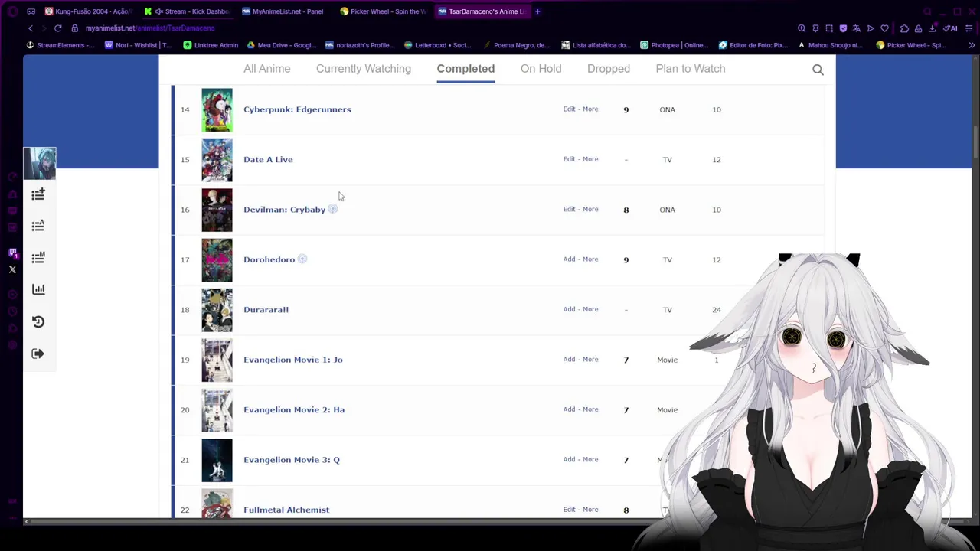
Task: Open the Photopea bookmark
Action: 675,45
